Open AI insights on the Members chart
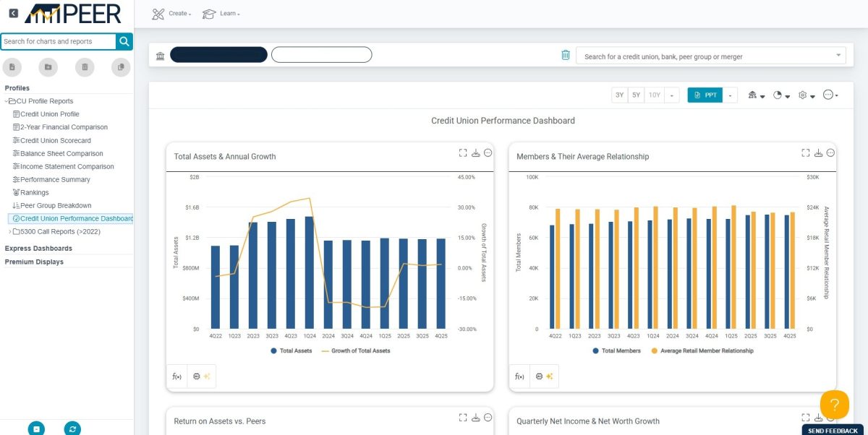 [543, 376]
